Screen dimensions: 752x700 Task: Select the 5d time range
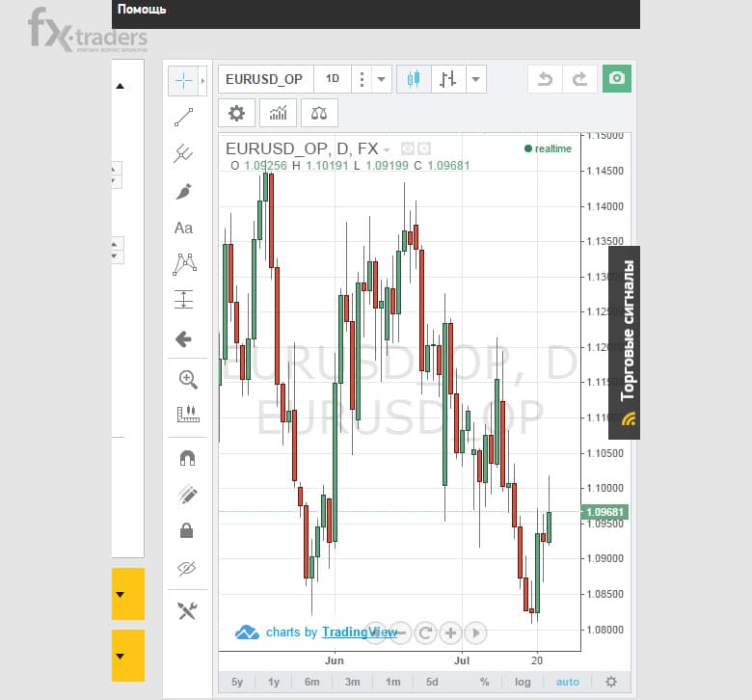pos(432,682)
